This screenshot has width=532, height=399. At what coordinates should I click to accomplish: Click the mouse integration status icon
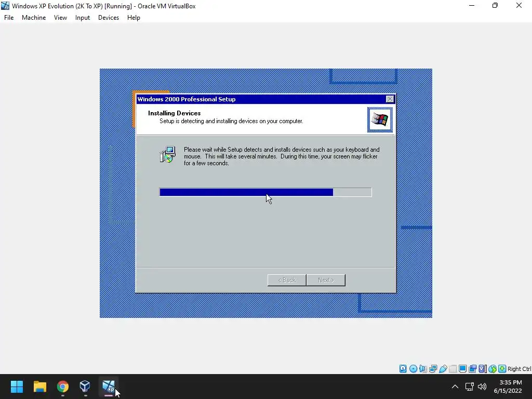coord(493,369)
